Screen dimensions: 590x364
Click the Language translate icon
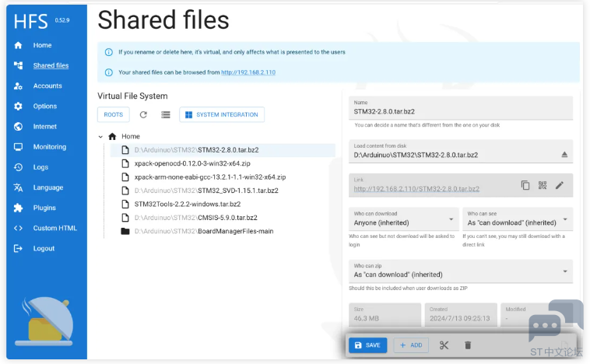(x=18, y=187)
